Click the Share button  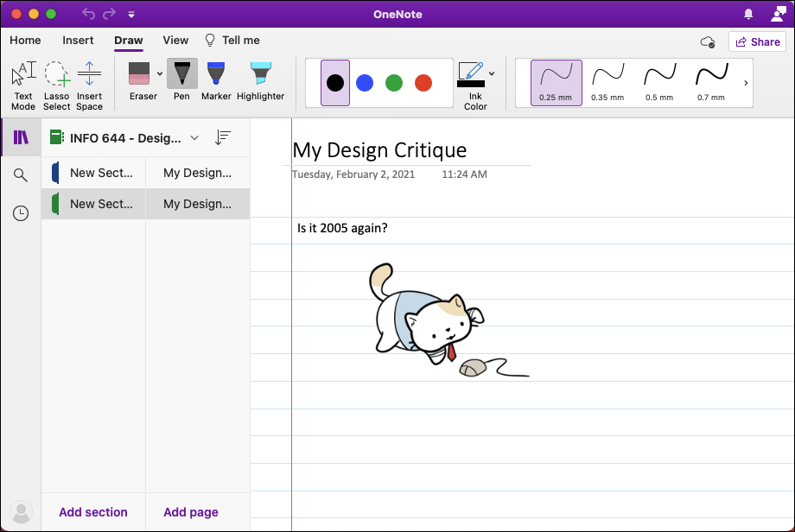758,42
